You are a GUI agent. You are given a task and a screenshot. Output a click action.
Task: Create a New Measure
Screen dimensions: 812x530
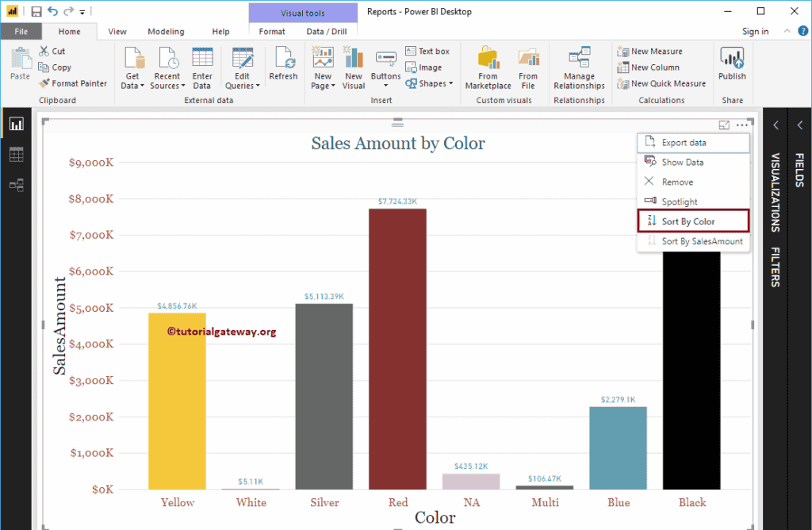point(650,52)
